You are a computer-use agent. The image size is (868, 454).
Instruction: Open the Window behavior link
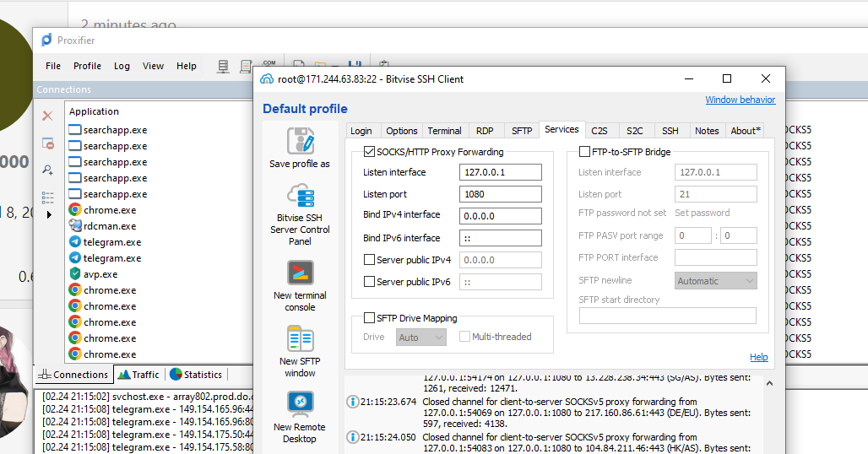[741, 100]
